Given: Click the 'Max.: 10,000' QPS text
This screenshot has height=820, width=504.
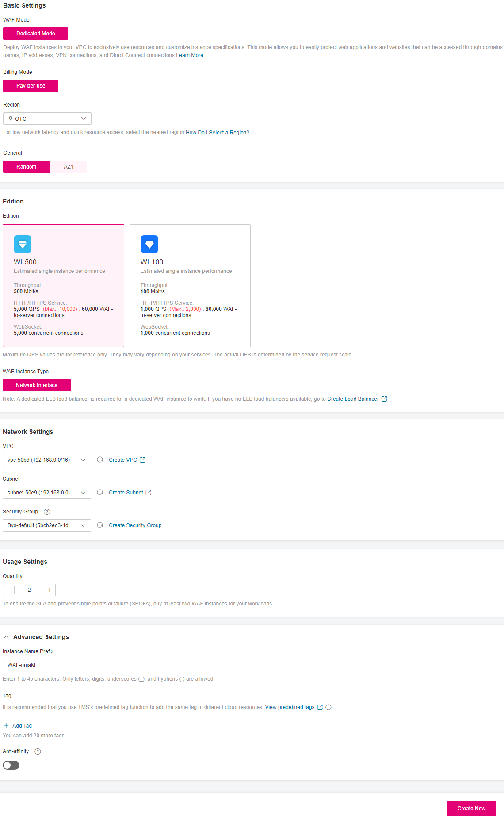Looking at the screenshot, I should coord(60,309).
